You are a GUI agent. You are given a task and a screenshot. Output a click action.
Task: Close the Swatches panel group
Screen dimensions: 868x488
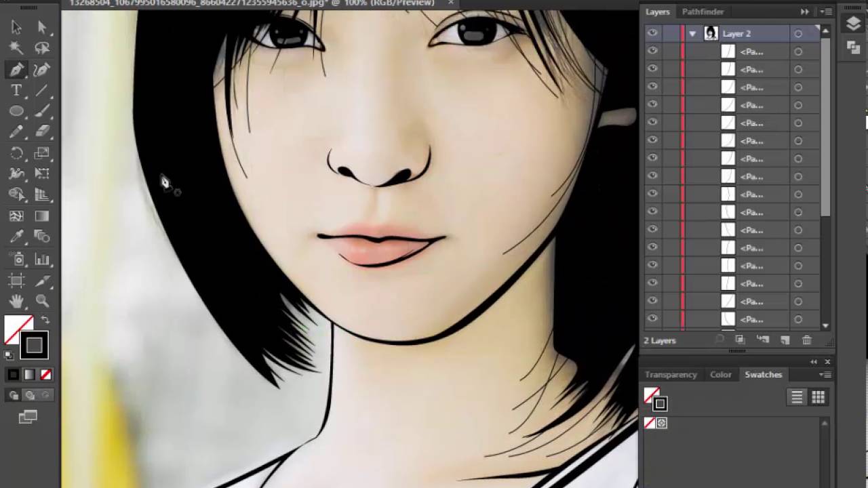[x=827, y=362]
